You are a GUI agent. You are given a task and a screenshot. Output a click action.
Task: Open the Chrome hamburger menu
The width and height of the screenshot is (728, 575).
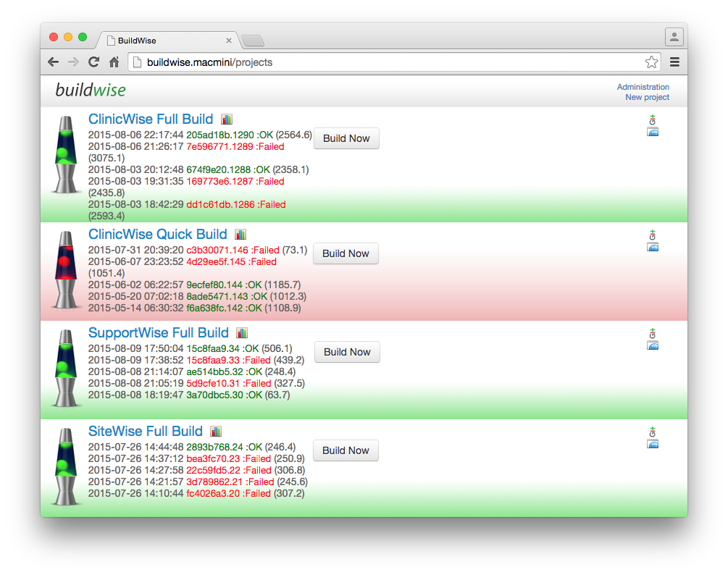(x=674, y=62)
